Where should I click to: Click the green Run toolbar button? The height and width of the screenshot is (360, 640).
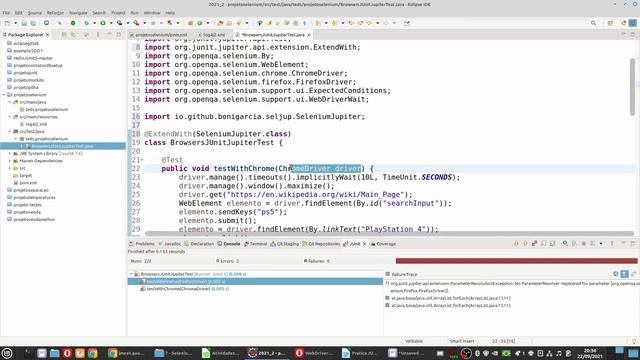coord(103,23)
